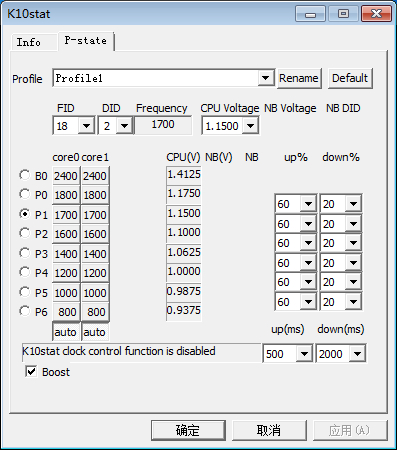Open the down% dropdown in P0 row

[x=353, y=204]
